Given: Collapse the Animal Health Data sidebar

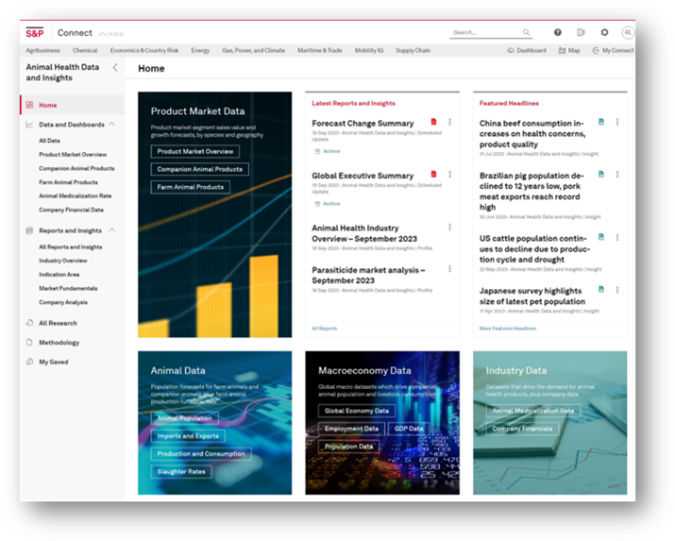Looking at the screenshot, I should click(x=115, y=68).
